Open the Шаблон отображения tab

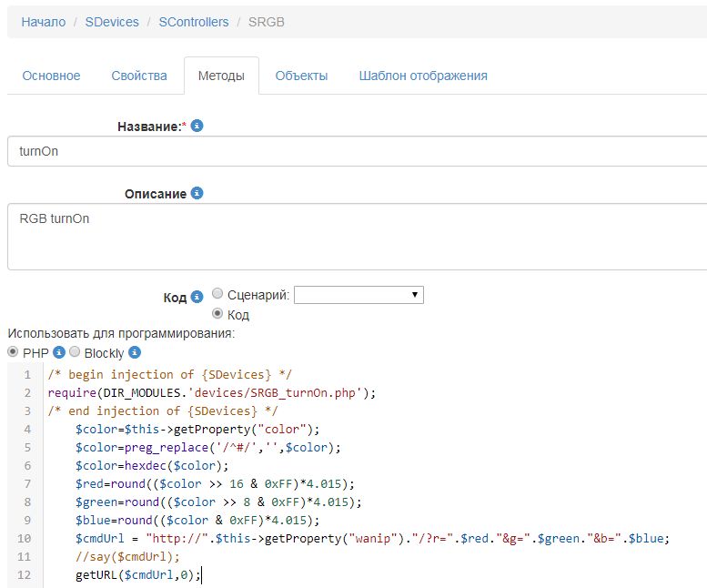coord(423,76)
